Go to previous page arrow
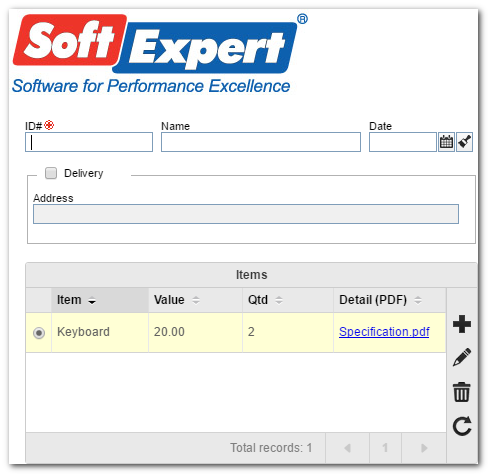 click(x=347, y=448)
